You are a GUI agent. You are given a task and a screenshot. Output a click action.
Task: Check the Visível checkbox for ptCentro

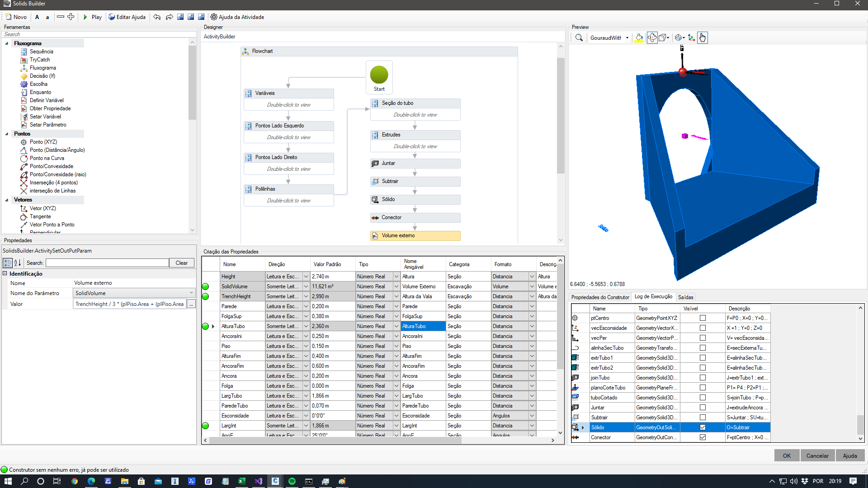(703, 318)
